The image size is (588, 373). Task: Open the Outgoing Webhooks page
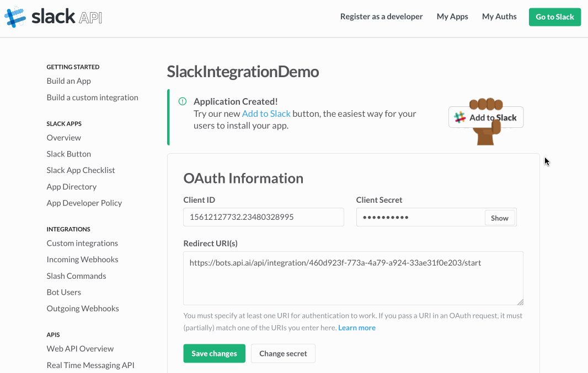pos(83,308)
